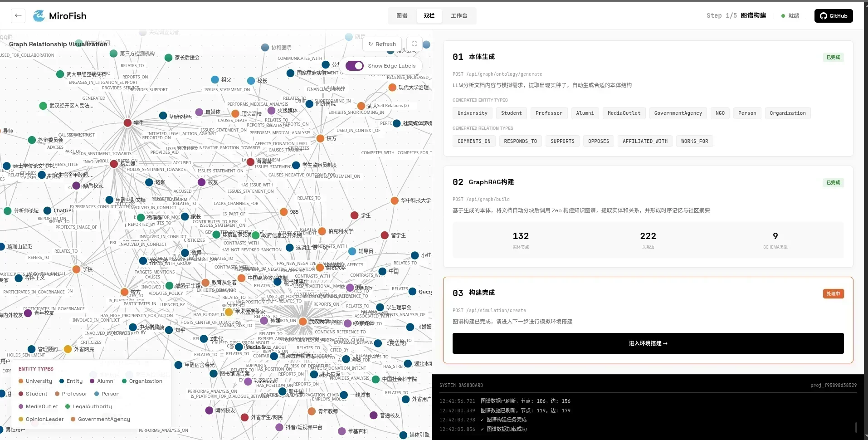The height and width of the screenshot is (440, 868).
Task: Switch to the 工作台 view tab
Action: click(458, 16)
